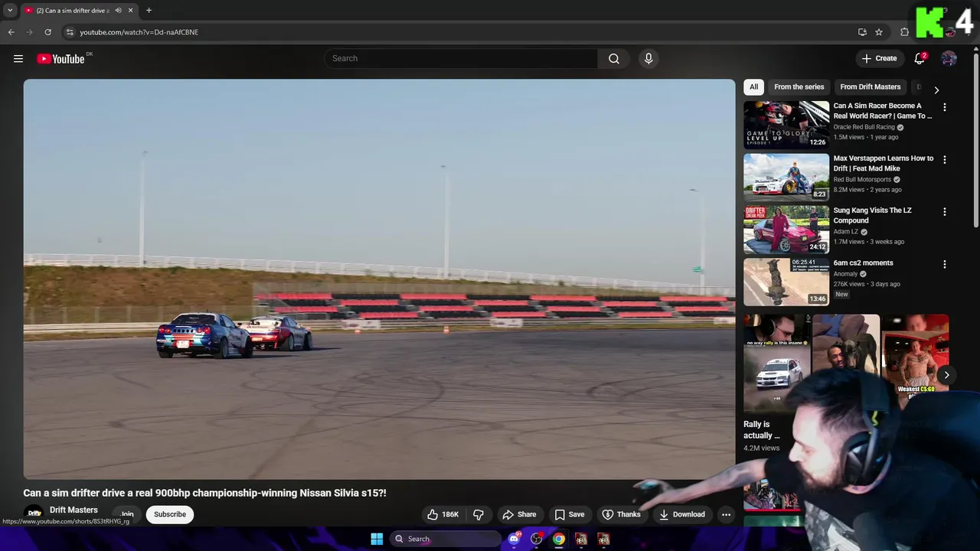Image resolution: width=980 pixels, height=551 pixels.
Task: Open the Adam LZ channel text
Action: 845,231
